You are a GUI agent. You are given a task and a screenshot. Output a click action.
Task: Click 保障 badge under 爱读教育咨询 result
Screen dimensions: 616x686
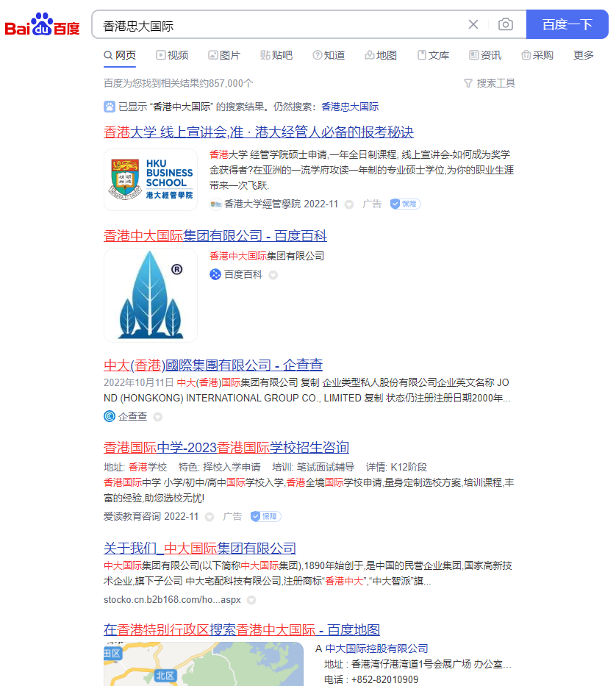[265, 517]
